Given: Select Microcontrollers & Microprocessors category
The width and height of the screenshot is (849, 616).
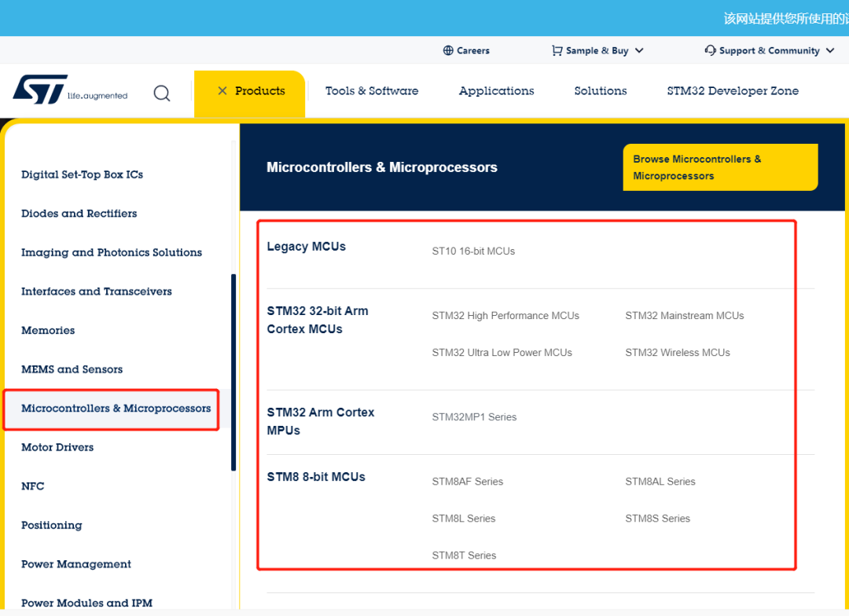Looking at the screenshot, I should (116, 408).
